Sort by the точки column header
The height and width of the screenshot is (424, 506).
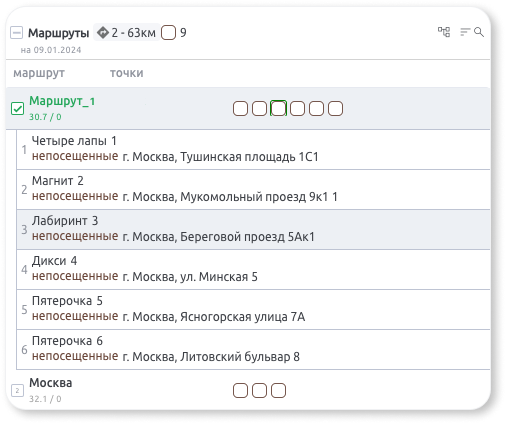(127, 73)
